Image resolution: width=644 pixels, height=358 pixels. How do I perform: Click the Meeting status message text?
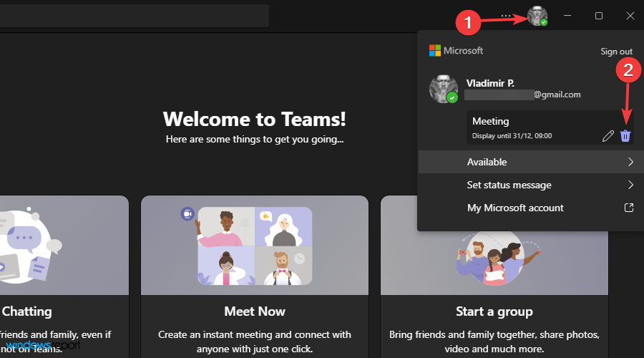tap(490, 121)
